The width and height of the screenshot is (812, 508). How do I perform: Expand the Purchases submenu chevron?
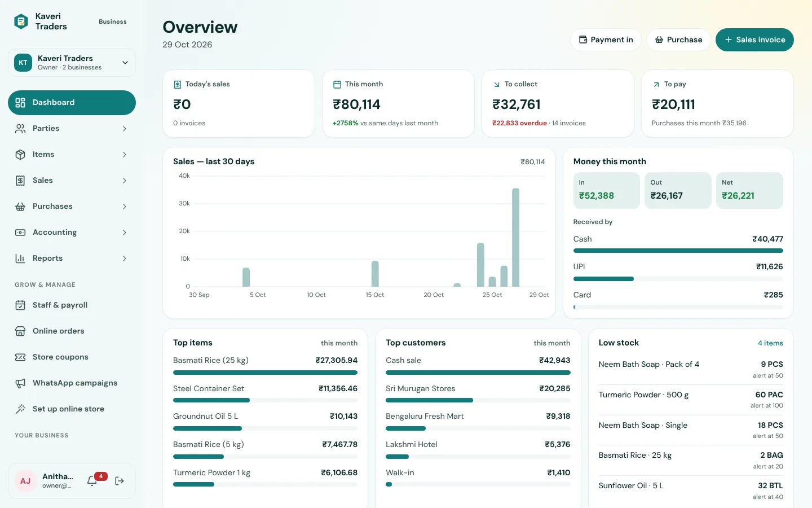coord(125,207)
